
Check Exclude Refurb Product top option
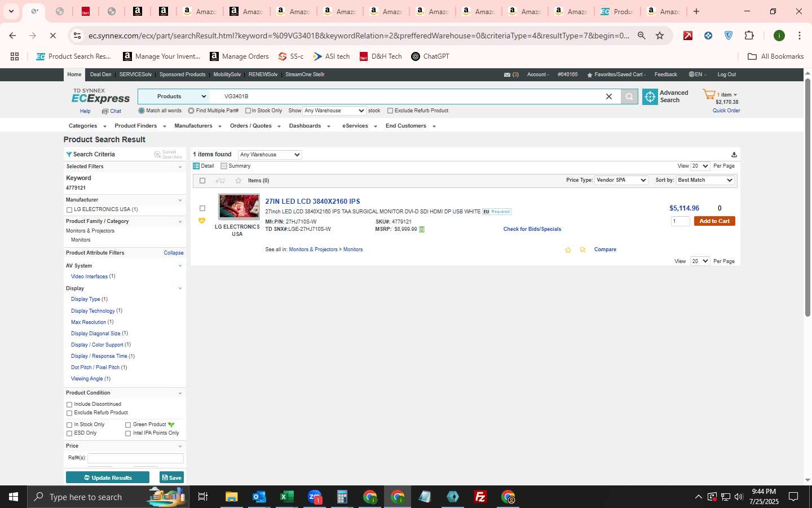[x=390, y=111]
